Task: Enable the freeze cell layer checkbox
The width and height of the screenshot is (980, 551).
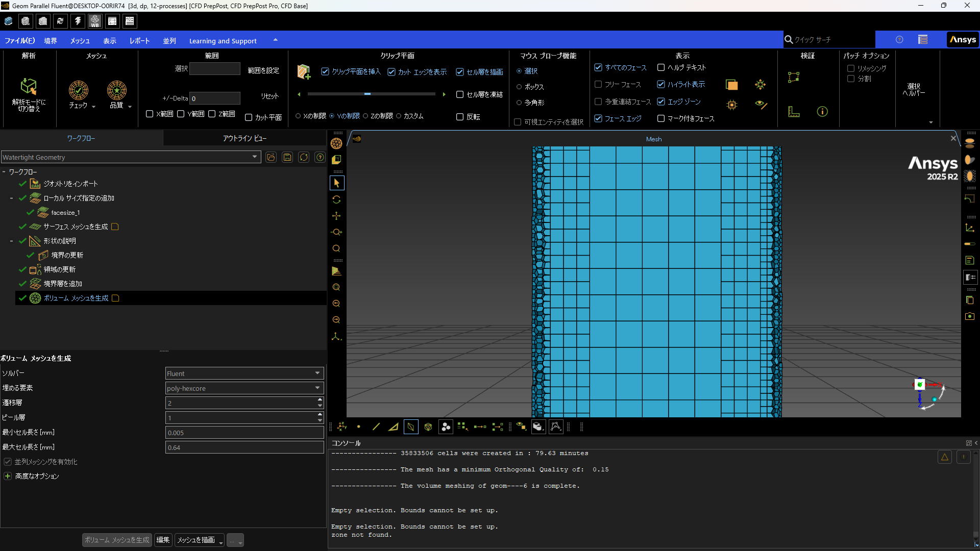Action: click(460, 94)
